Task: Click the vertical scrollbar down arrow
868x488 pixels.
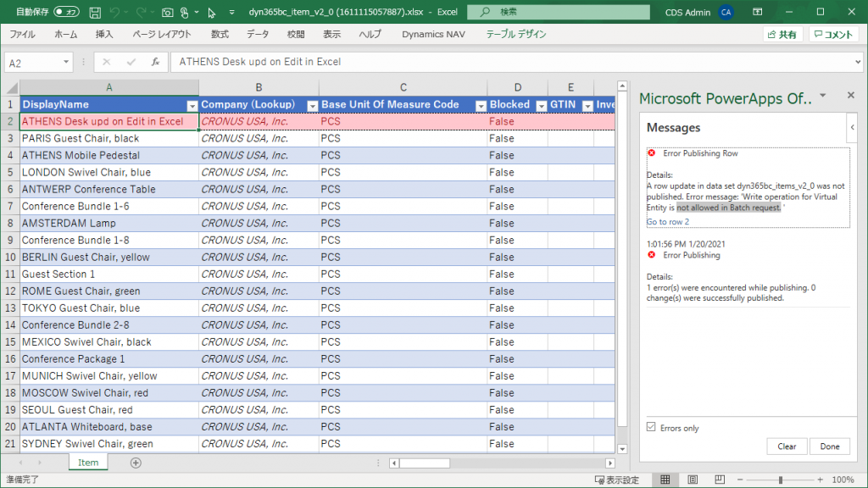Action: click(x=622, y=449)
